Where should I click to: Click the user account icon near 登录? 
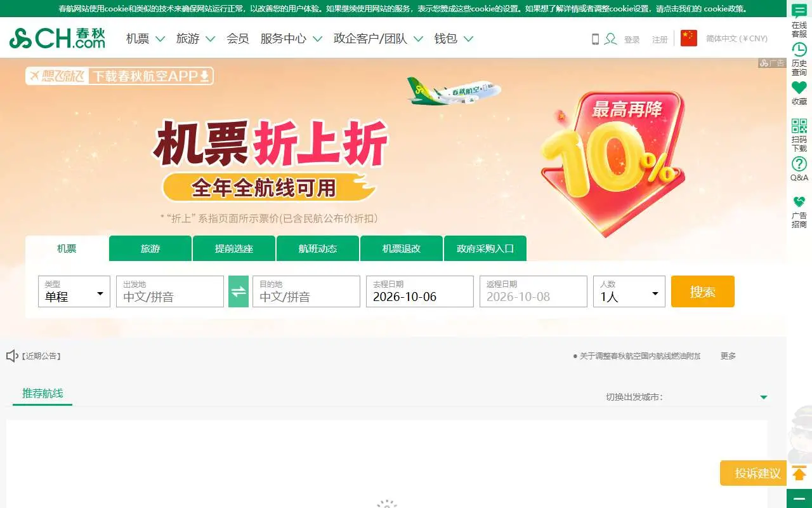pyautogui.click(x=611, y=39)
